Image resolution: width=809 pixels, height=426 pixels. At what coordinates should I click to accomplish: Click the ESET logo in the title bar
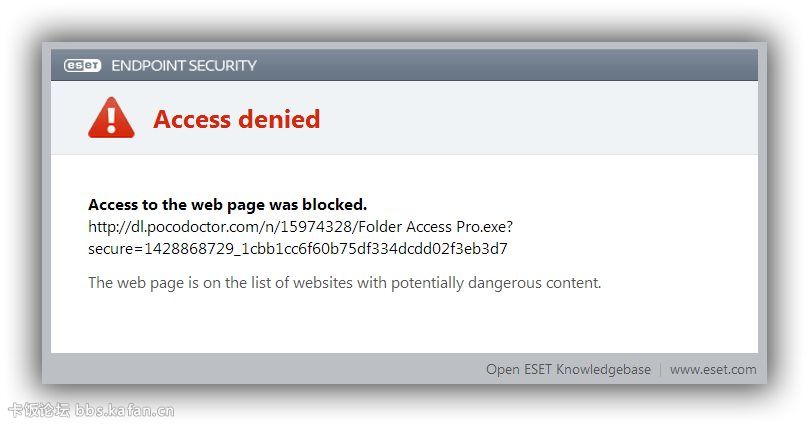83,66
